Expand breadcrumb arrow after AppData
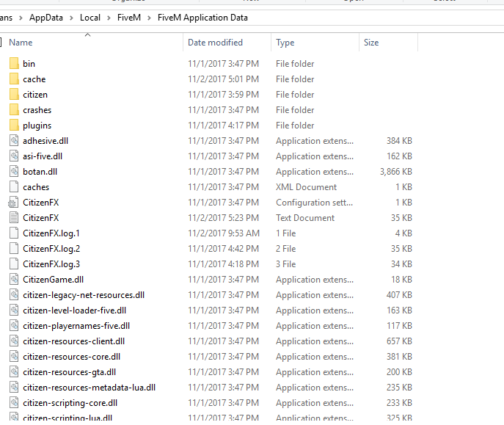This screenshot has width=504, height=425. (x=71, y=18)
